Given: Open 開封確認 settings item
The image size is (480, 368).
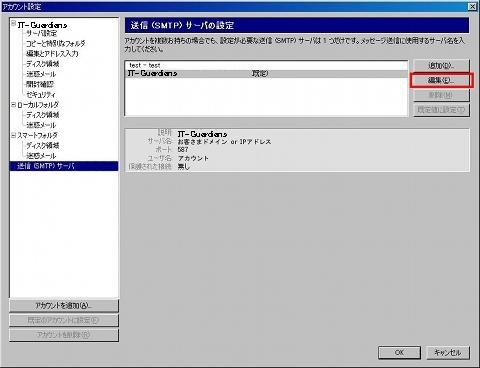Looking at the screenshot, I should pyautogui.click(x=40, y=84).
